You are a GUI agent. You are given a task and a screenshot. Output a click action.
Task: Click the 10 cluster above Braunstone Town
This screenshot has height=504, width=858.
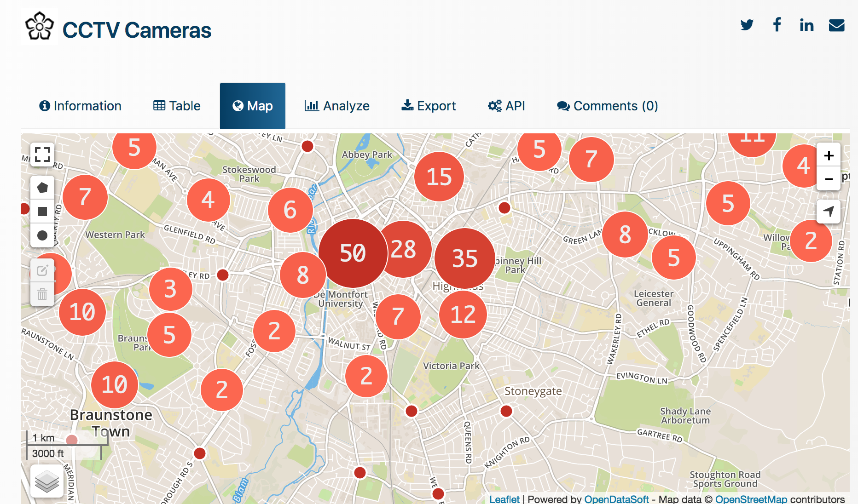click(115, 385)
